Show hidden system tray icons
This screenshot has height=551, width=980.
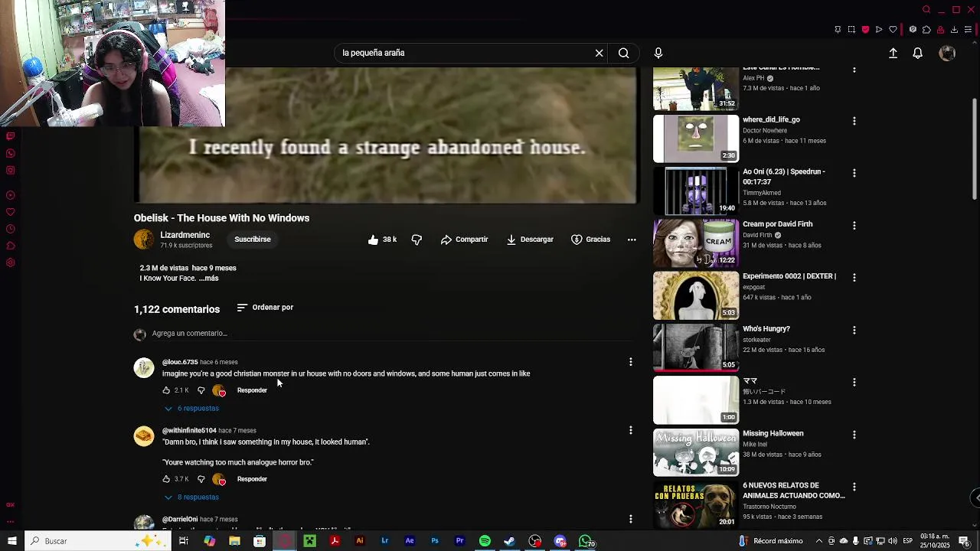click(x=818, y=541)
